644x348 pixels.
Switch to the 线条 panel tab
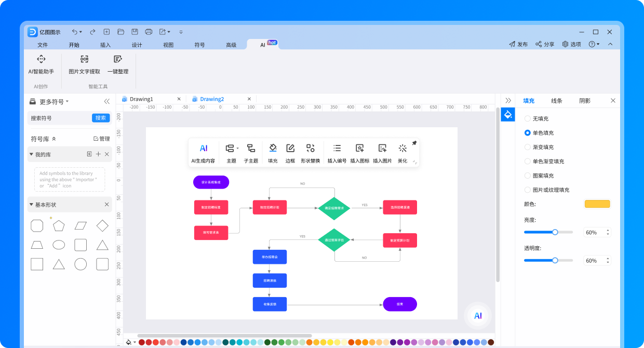tap(556, 100)
